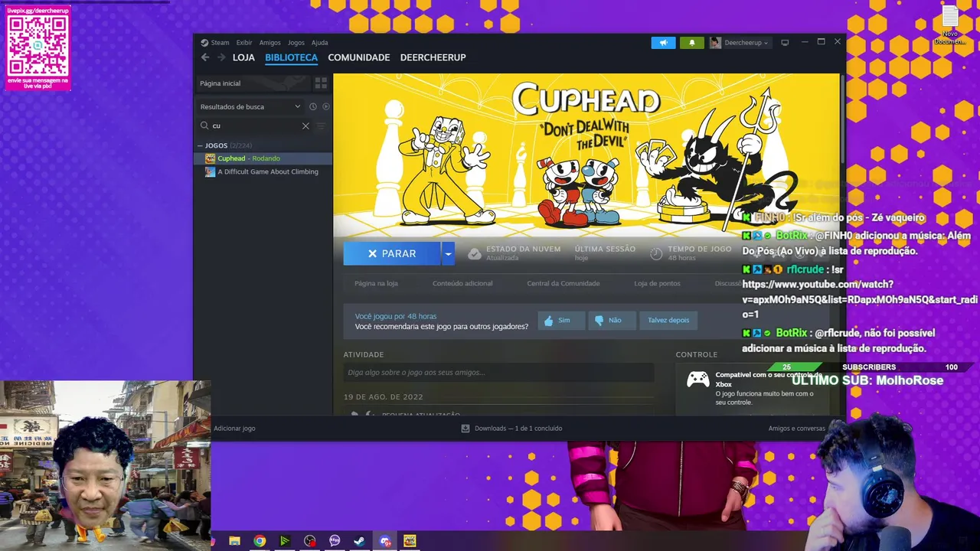
Task: Open advanced filter options icon
Action: point(322,126)
